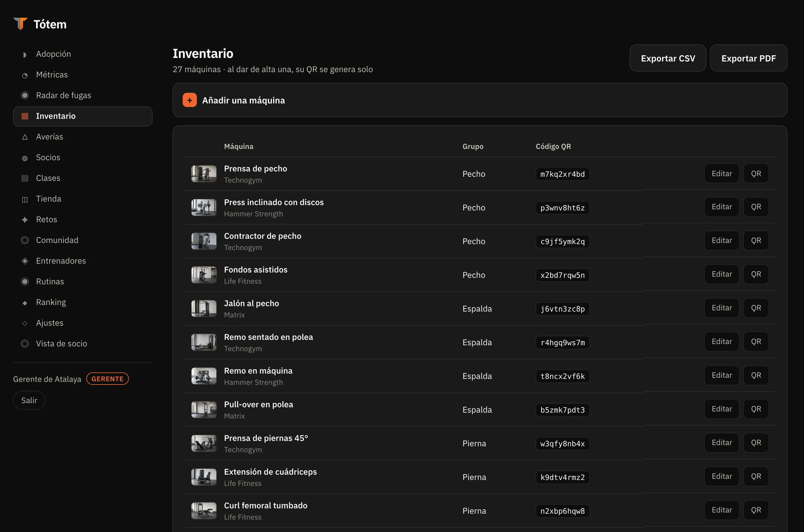Open Radar de fugas via its sidebar icon

(x=25, y=95)
